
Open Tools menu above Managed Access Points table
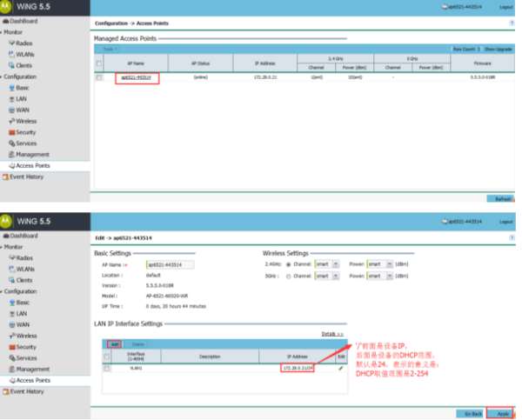[x=110, y=49]
